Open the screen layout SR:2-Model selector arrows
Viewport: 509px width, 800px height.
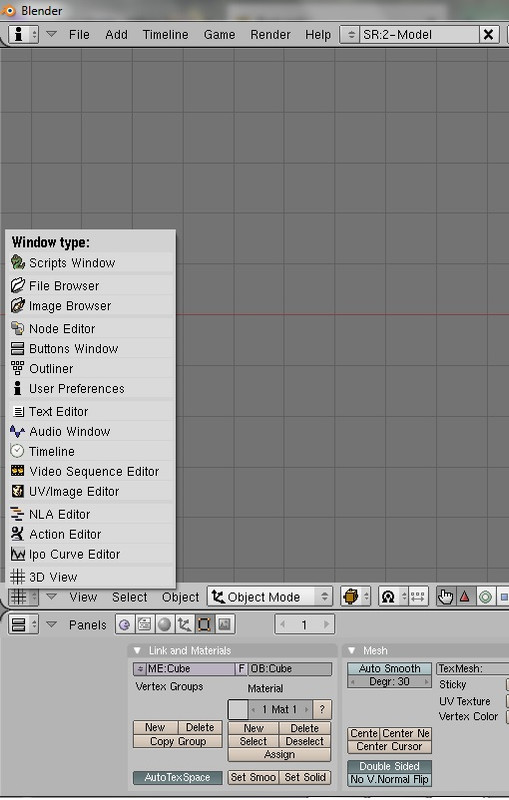click(x=350, y=35)
